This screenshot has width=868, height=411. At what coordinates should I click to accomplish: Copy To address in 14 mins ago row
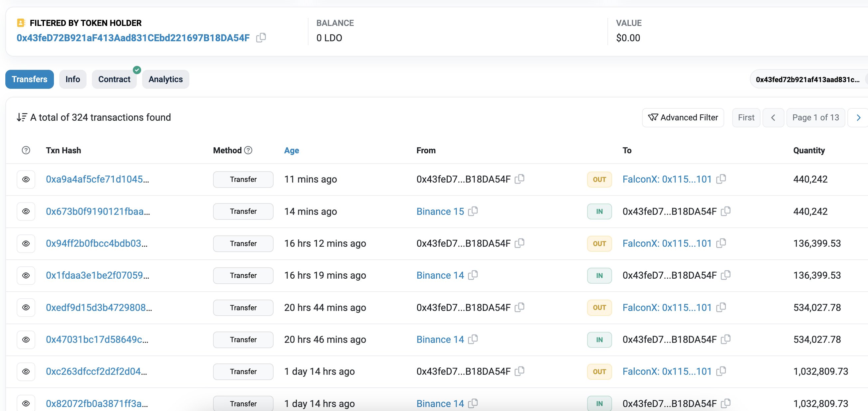[x=726, y=211]
